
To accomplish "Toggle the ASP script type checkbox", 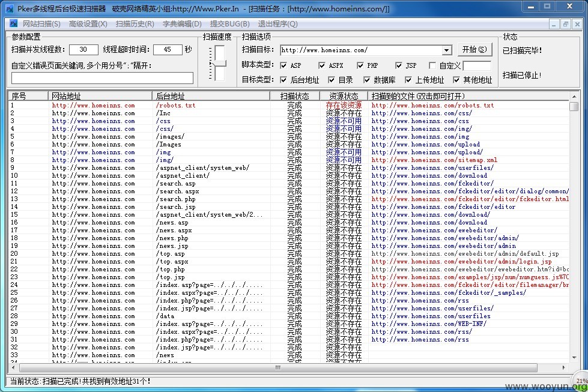I will (283, 65).
